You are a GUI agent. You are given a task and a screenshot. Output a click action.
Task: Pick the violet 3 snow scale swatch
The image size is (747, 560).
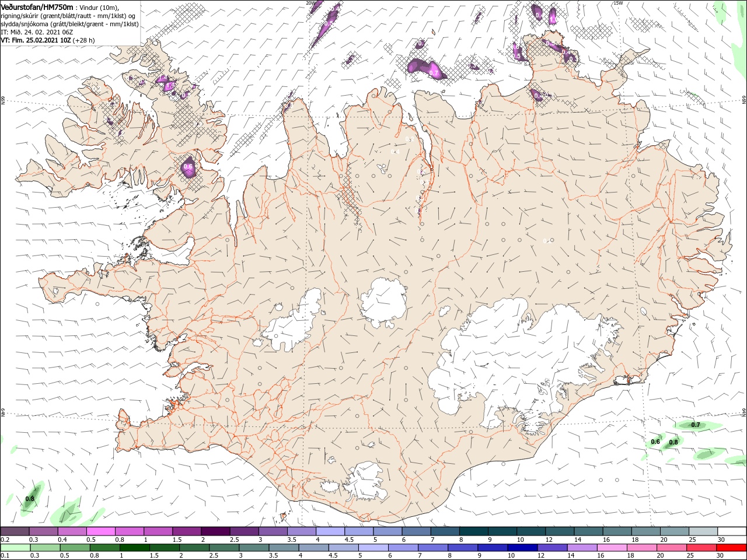(x=273, y=531)
